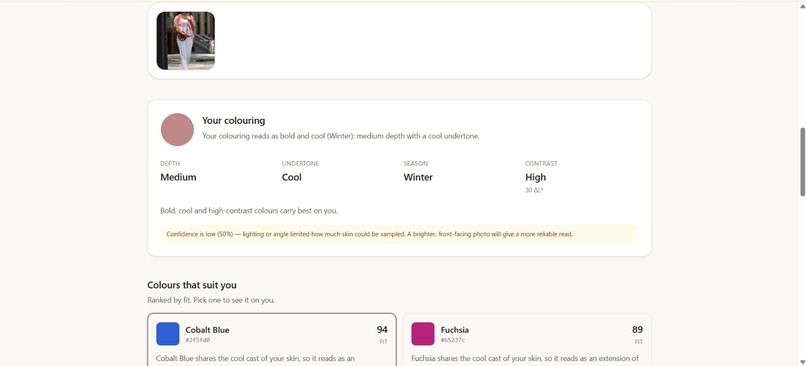Click the 89 fit score
This screenshot has width=806, height=366.
tap(637, 330)
